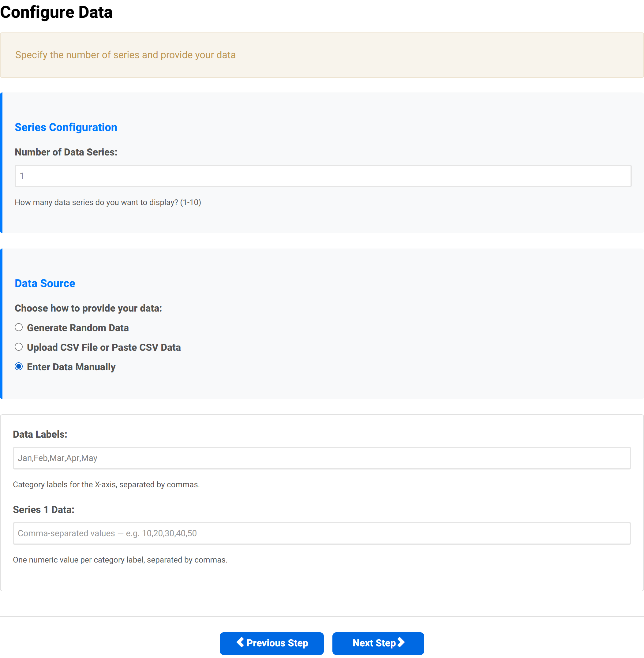This screenshot has width=644, height=658.
Task: Click the Series Configuration heading
Action: tap(66, 127)
